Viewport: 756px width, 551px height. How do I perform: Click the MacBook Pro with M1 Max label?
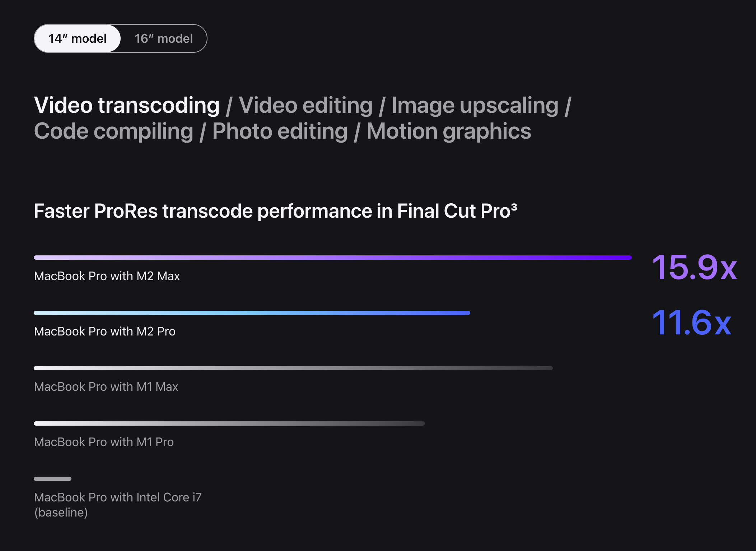pos(106,386)
